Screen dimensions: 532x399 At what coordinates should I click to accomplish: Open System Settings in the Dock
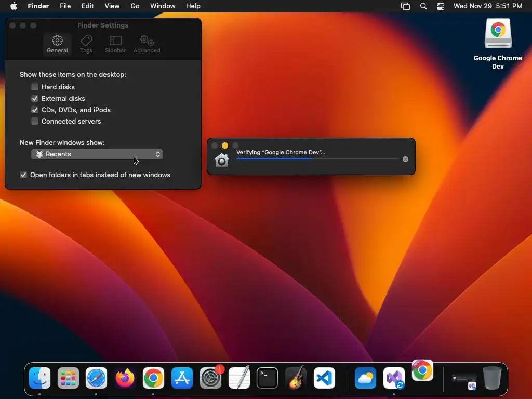point(210,378)
